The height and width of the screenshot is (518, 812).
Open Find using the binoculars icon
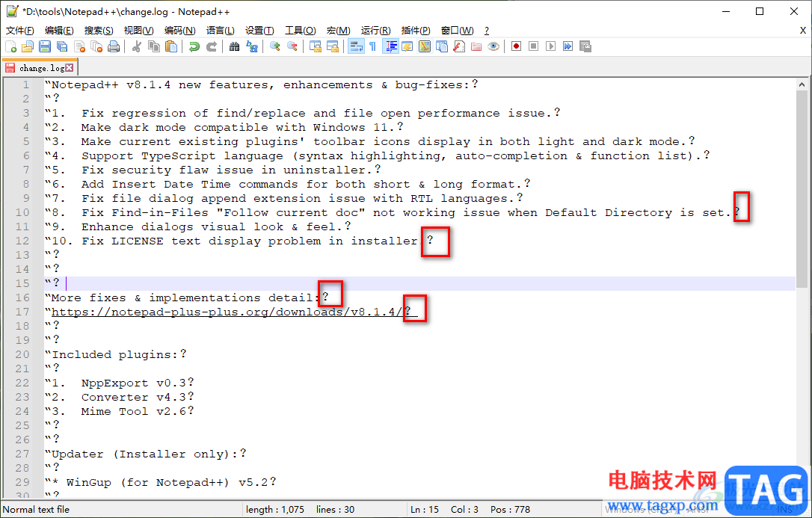[234, 46]
